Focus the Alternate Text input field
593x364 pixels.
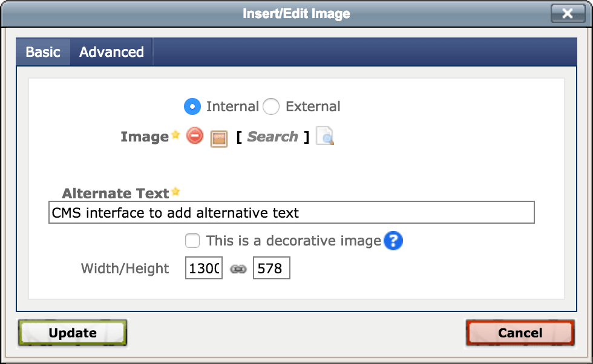(292, 212)
